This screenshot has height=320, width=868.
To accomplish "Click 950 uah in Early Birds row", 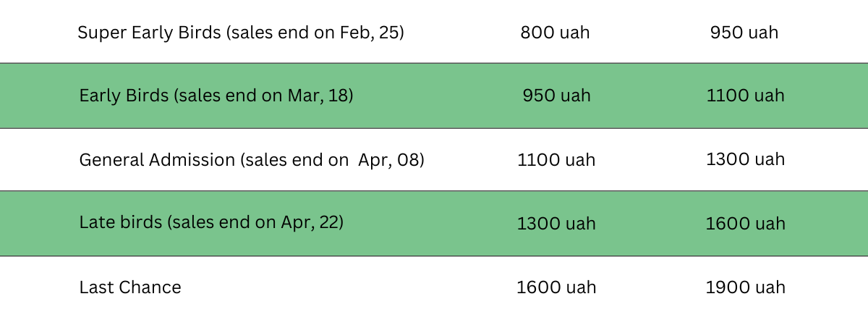I will 556,96.
